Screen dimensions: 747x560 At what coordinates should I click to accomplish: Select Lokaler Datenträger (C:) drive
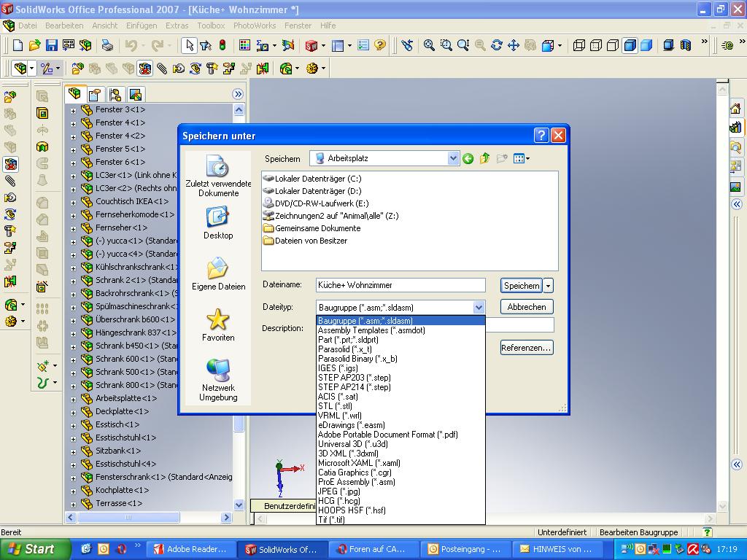tap(312, 179)
